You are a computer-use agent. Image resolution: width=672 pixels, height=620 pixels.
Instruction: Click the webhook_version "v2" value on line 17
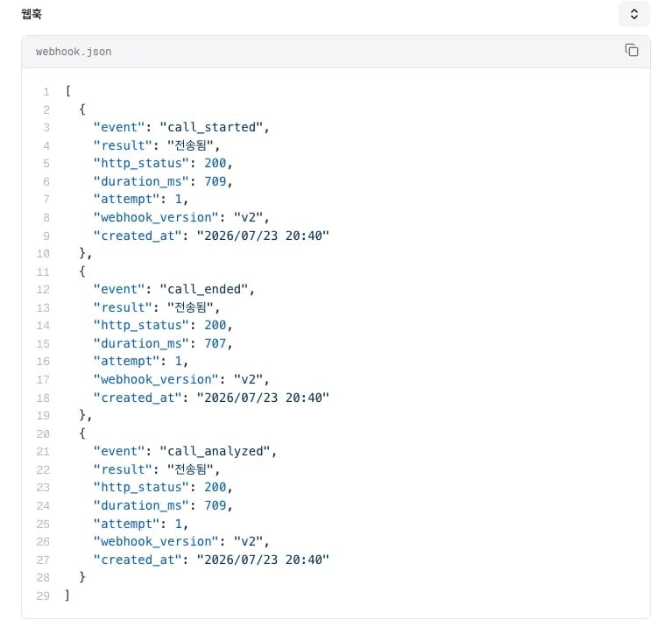click(248, 379)
